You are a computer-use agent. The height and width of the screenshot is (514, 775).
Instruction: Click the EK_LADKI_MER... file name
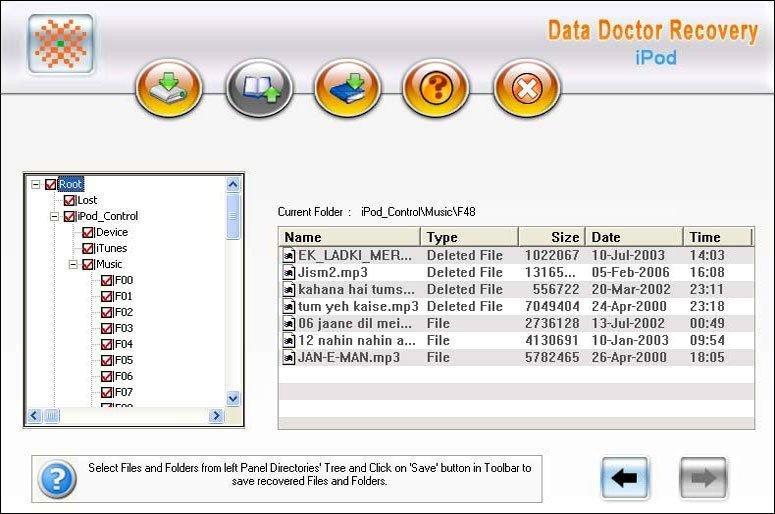coord(355,256)
